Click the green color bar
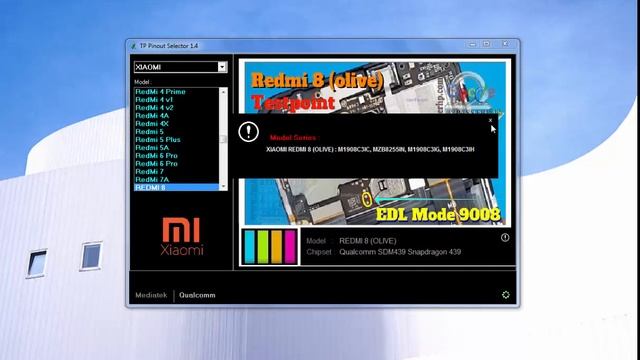The width and height of the screenshot is (640, 360). (263, 247)
